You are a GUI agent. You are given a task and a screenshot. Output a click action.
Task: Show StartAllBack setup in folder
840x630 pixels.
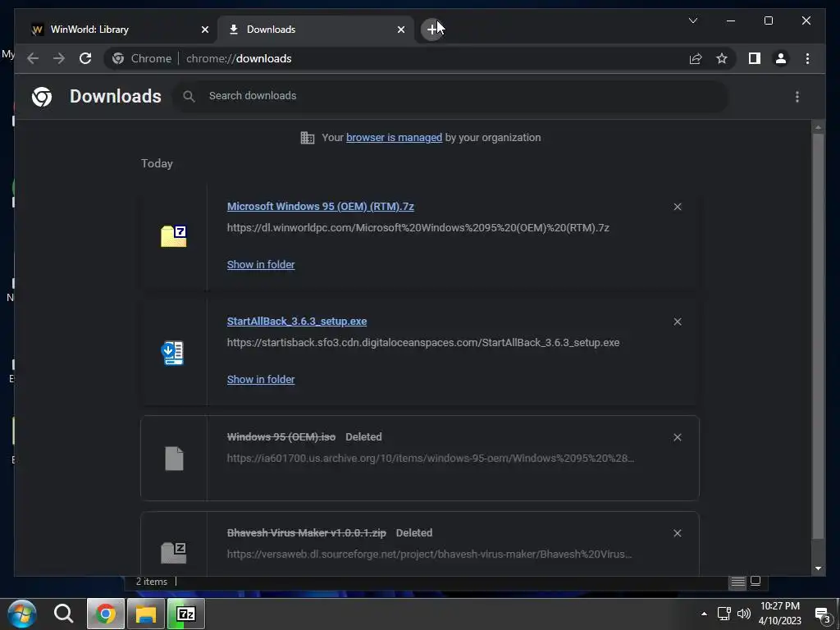(260, 379)
